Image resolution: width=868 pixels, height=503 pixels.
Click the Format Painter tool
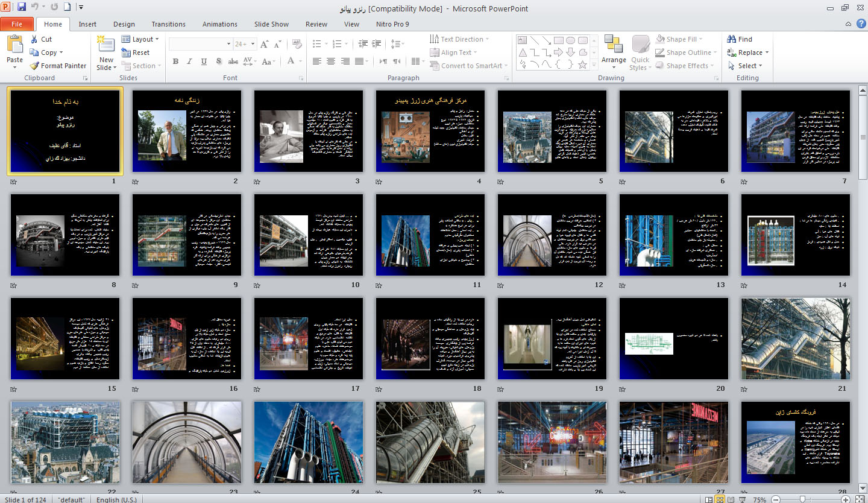(x=58, y=66)
